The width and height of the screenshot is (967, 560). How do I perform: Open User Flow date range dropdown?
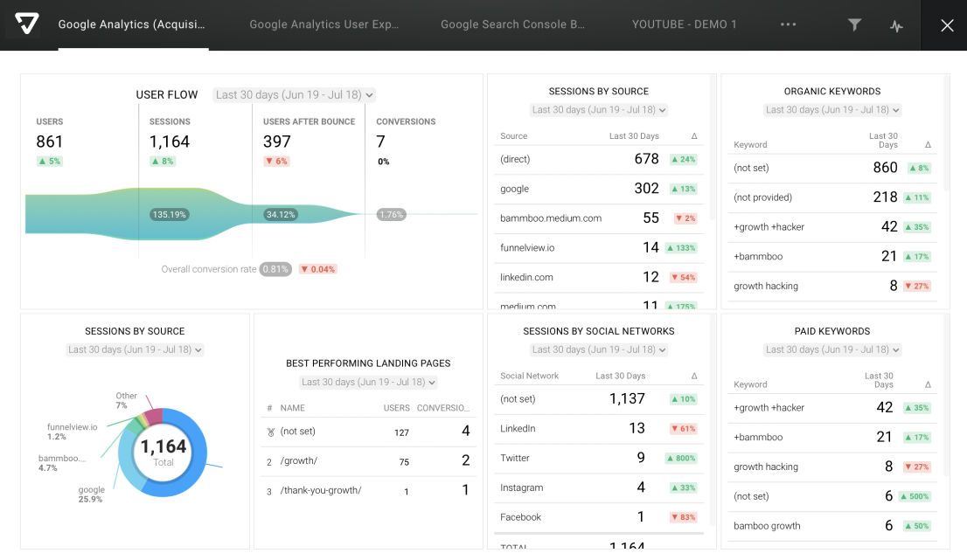pos(294,95)
